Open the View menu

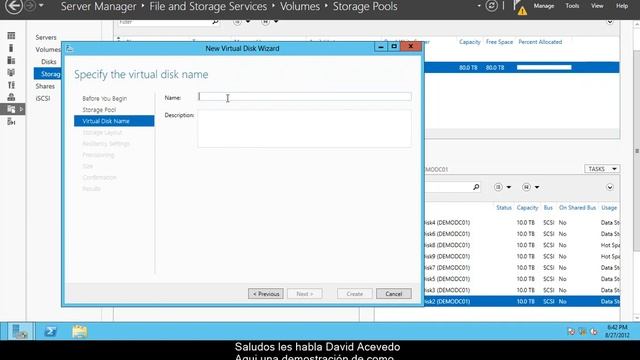click(x=597, y=6)
